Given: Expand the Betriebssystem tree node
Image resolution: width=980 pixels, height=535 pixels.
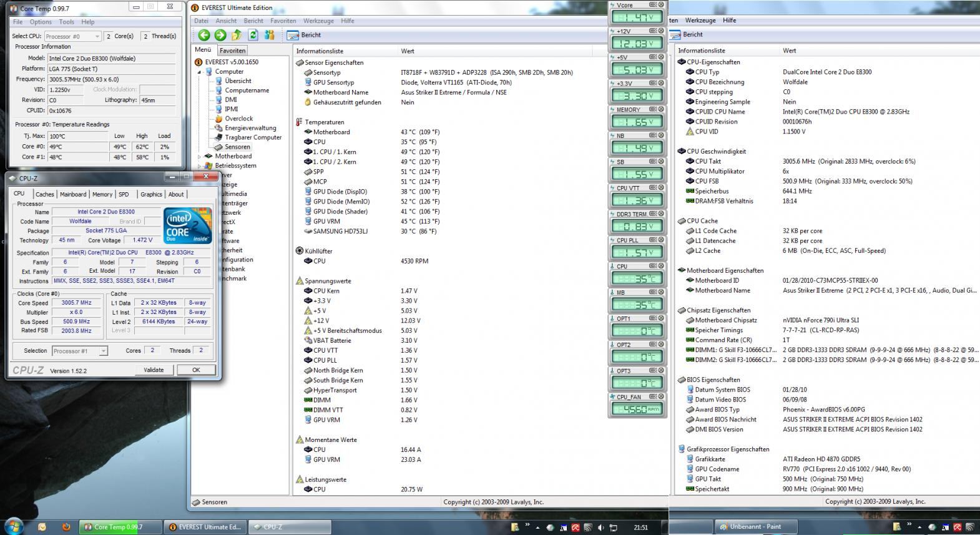Looking at the screenshot, I should (200, 166).
